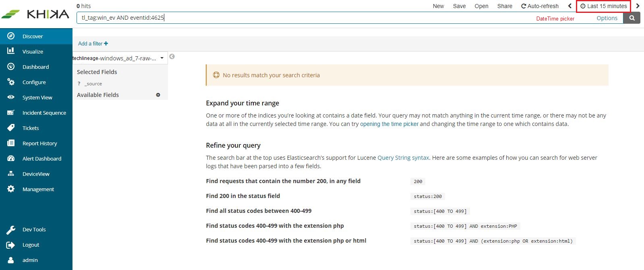This screenshot has height=270, width=644.
Task: Step time range forward with right chevron
Action: click(638, 6)
